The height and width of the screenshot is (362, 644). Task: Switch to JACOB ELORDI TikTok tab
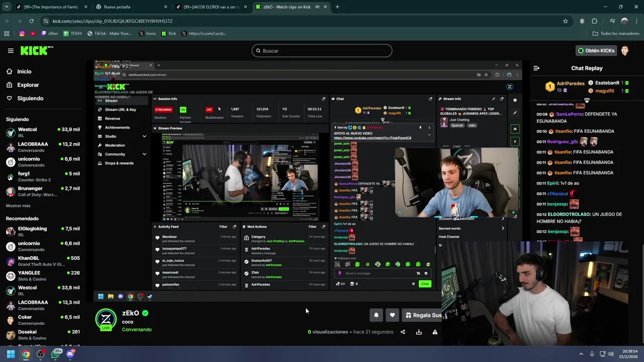pyautogui.click(x=210, y=7)
